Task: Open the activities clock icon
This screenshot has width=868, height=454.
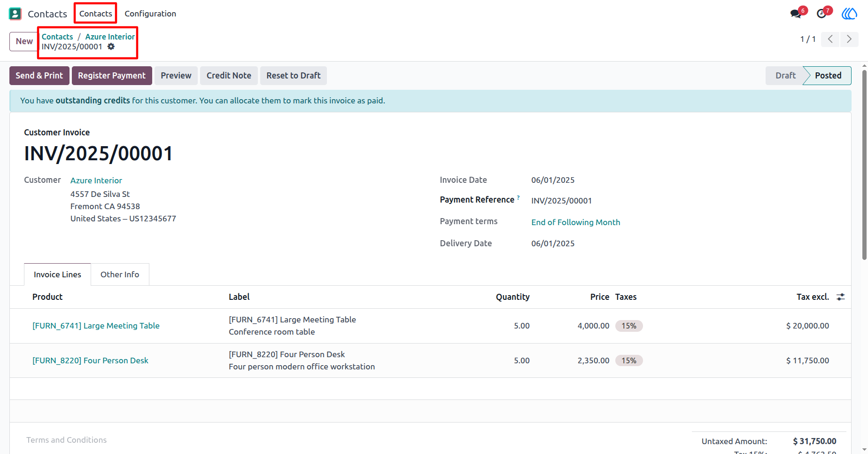Action: coord(821,14)
